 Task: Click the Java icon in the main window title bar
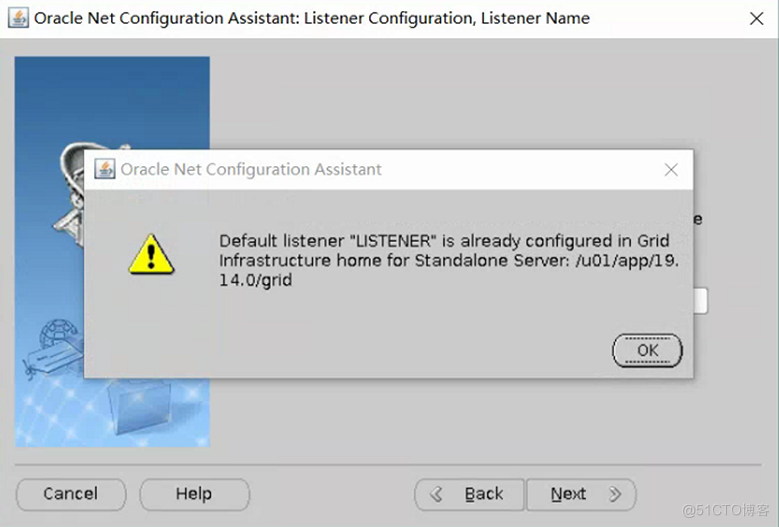click(18, 18)
